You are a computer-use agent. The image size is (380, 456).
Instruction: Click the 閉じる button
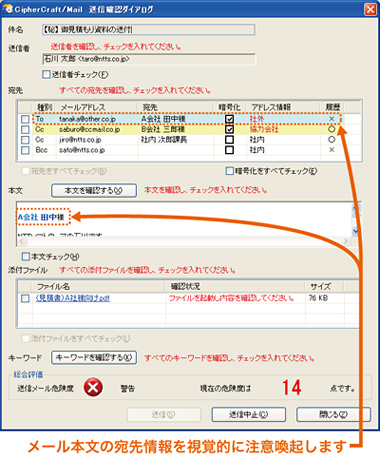click(x=333, y=415)
